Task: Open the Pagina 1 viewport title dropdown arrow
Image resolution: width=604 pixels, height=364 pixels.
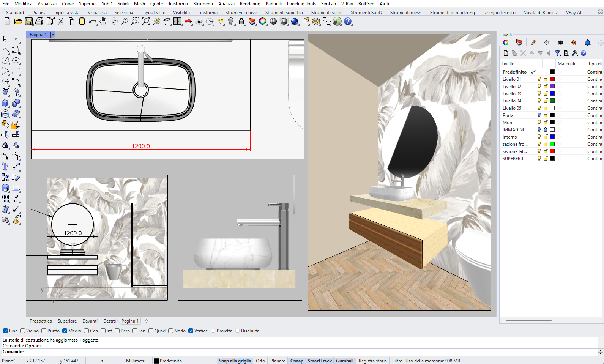Action: pyautogui.click(x=52, y=35)
